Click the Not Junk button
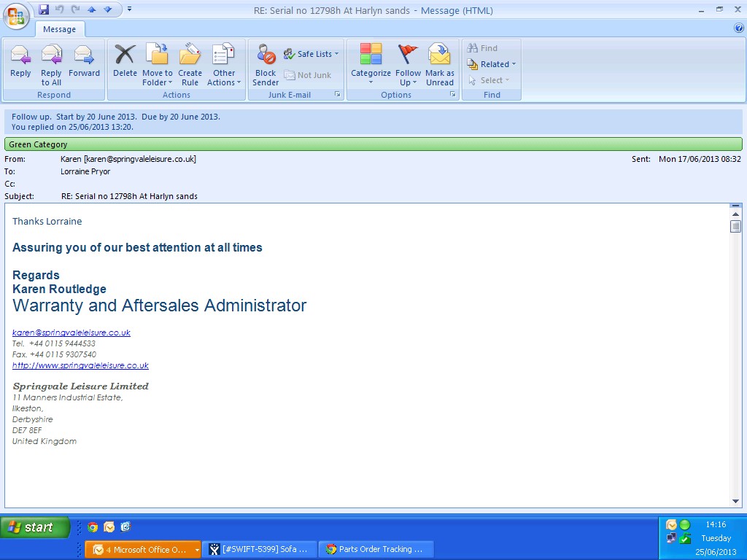This screenshot has height=560, width=747. tap(308, 75)
